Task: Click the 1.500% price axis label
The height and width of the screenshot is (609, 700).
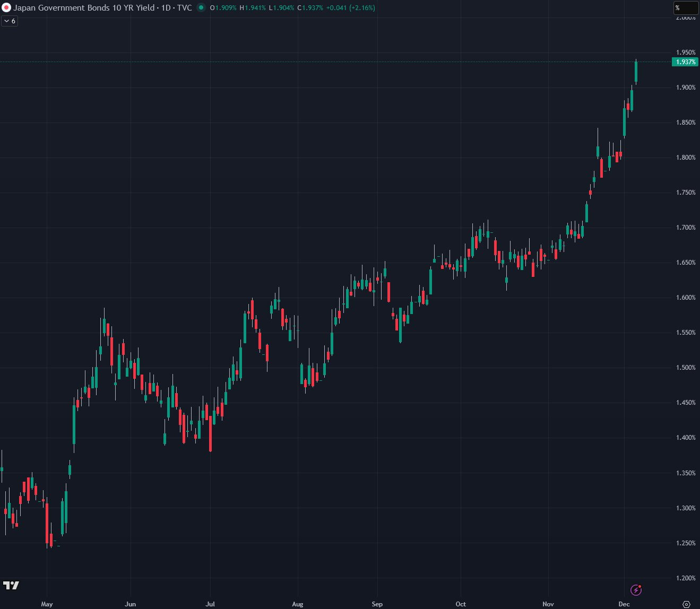Action: [685, 368]
